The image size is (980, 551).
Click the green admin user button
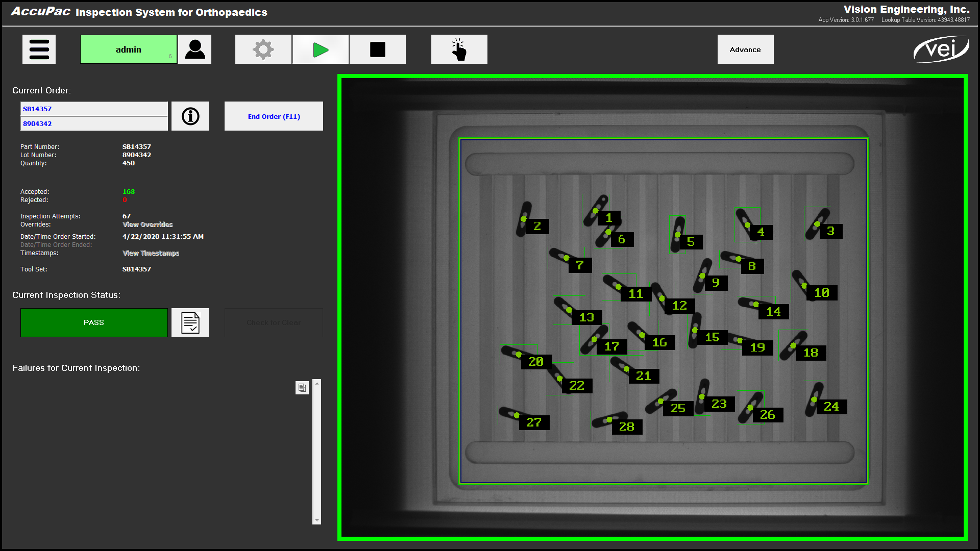tap(129, 49)
